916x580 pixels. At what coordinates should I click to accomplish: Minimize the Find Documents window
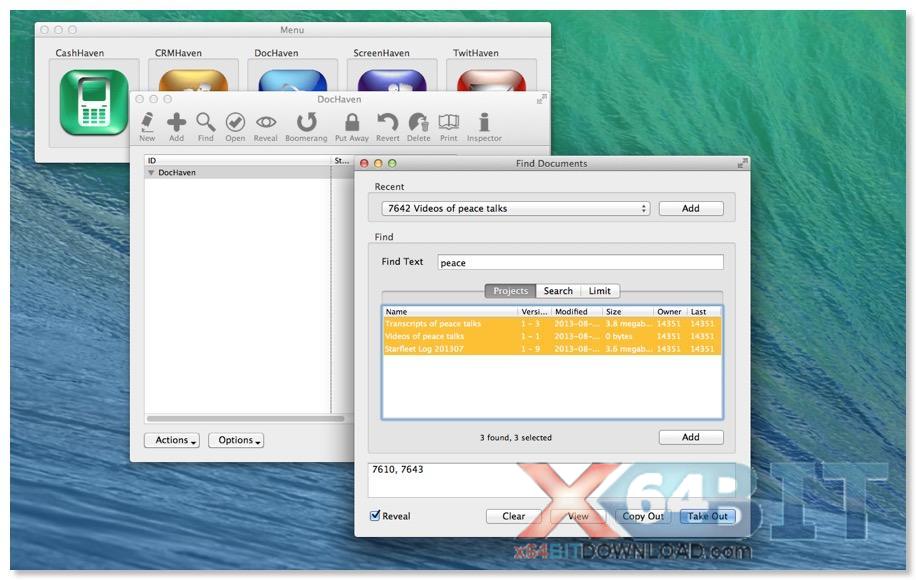(x=378, y=164)
